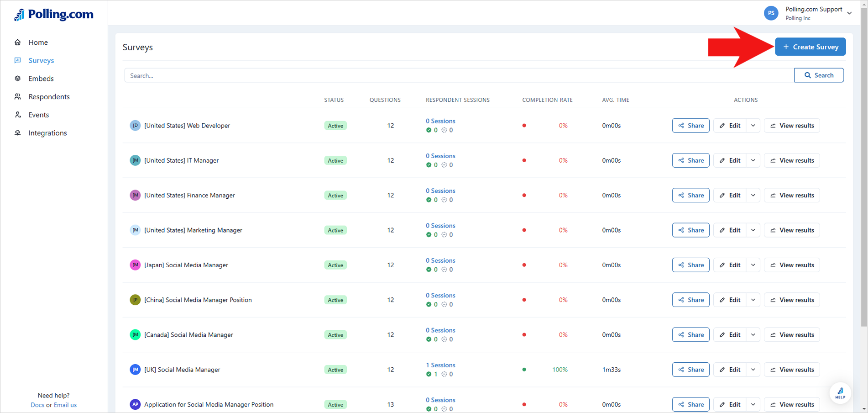Click the Application for Social Media avatar

pyautogui.click(x=135, y=404)
